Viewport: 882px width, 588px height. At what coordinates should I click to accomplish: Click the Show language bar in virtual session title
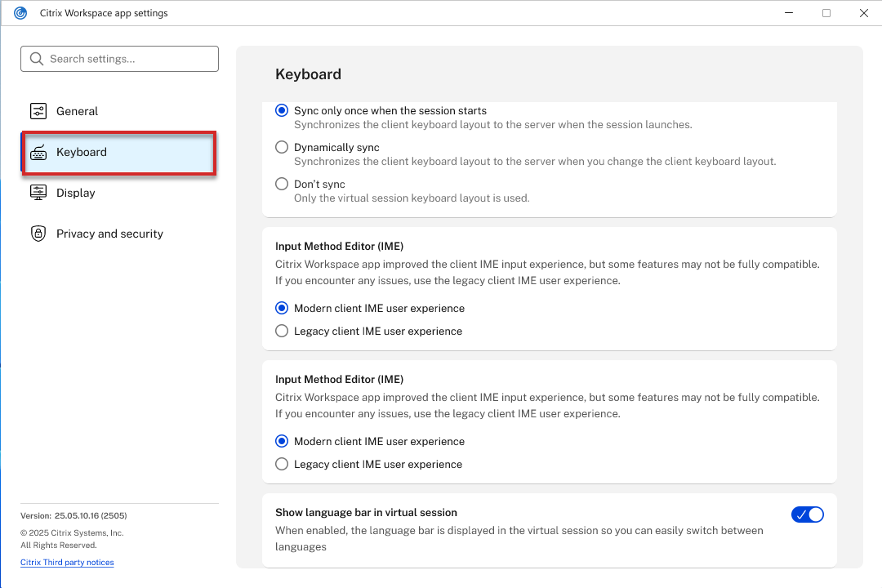point(366,513)
